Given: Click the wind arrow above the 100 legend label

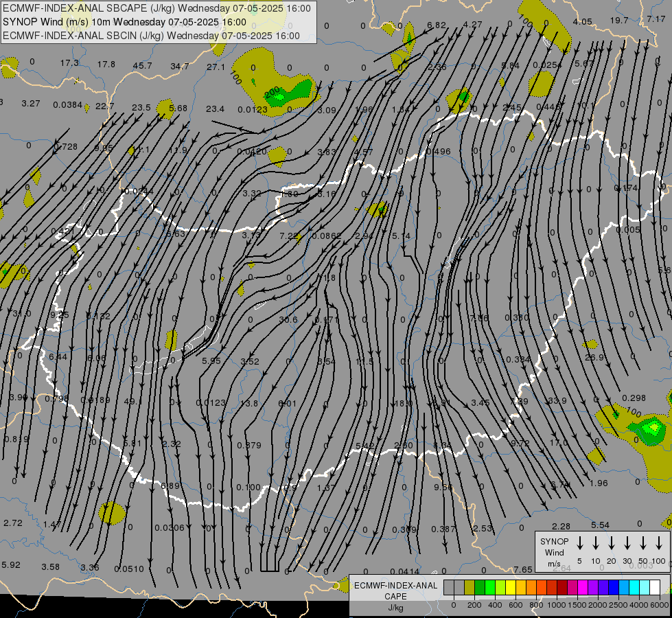Looking at the screenshot, I should pyautogui.click(x=659, y=543).
